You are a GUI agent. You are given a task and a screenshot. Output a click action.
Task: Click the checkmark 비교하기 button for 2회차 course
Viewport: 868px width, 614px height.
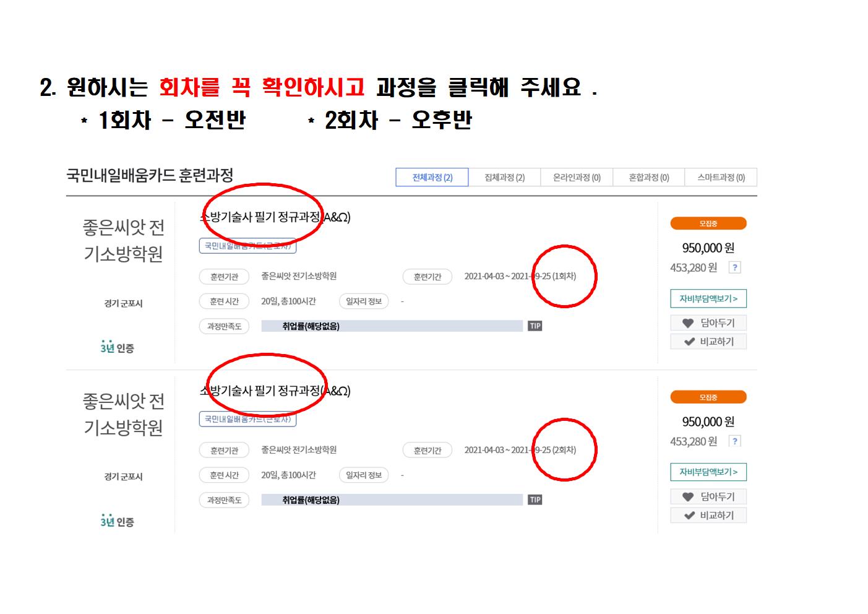click(708, 516)
